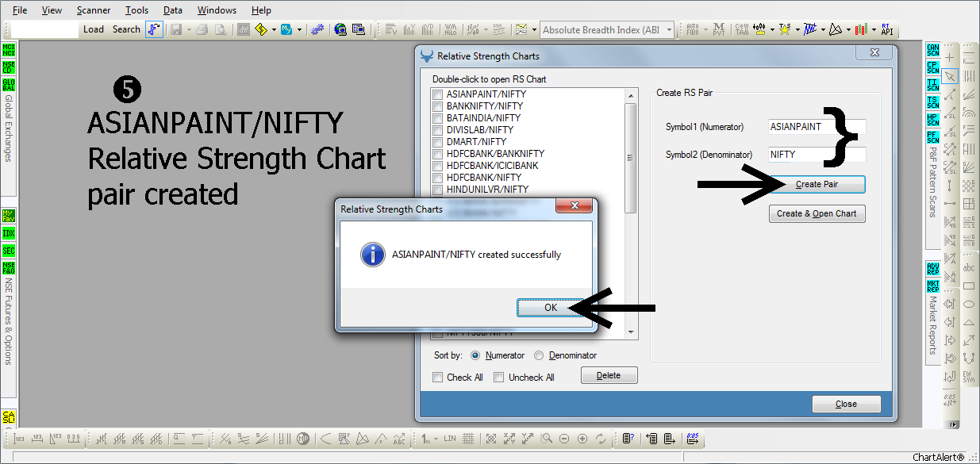Open the HP SCN scanner icon

[933, 121]
